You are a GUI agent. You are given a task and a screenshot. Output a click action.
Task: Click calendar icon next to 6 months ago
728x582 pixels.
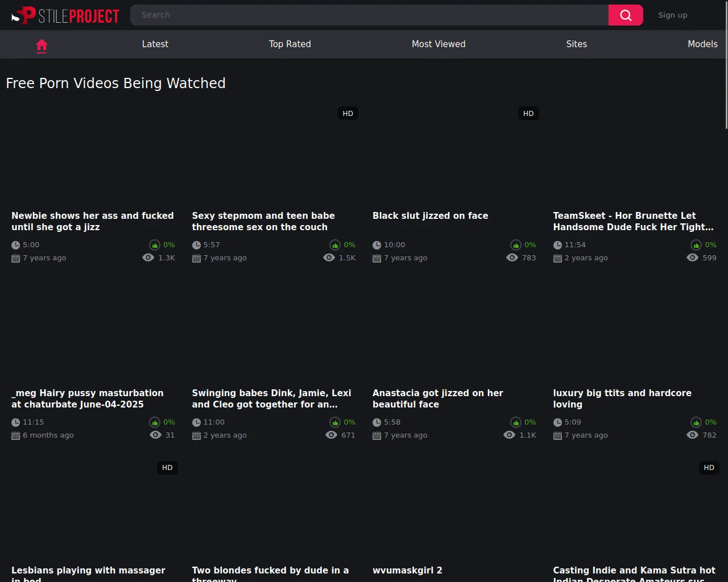pos(16,435)
